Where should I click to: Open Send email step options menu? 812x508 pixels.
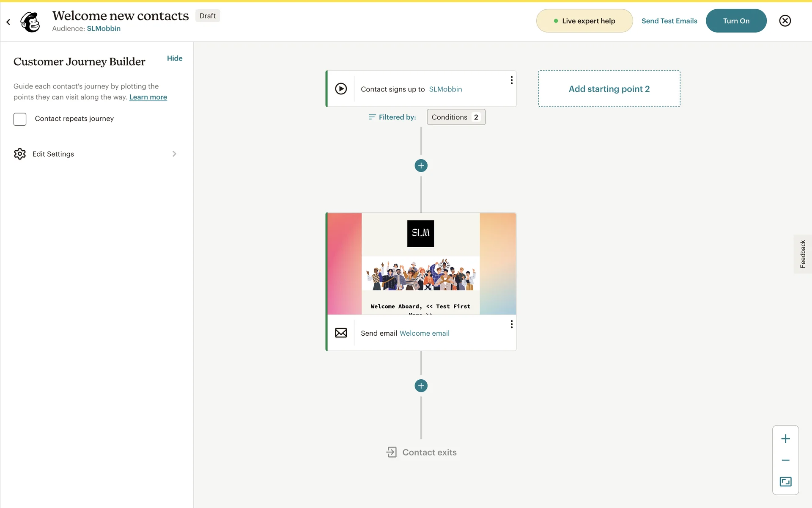point(511,324)
